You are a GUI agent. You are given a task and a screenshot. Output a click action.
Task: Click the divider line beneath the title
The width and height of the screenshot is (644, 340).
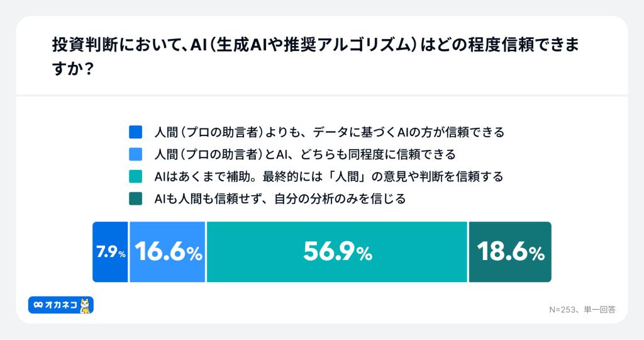click(322, 96)
